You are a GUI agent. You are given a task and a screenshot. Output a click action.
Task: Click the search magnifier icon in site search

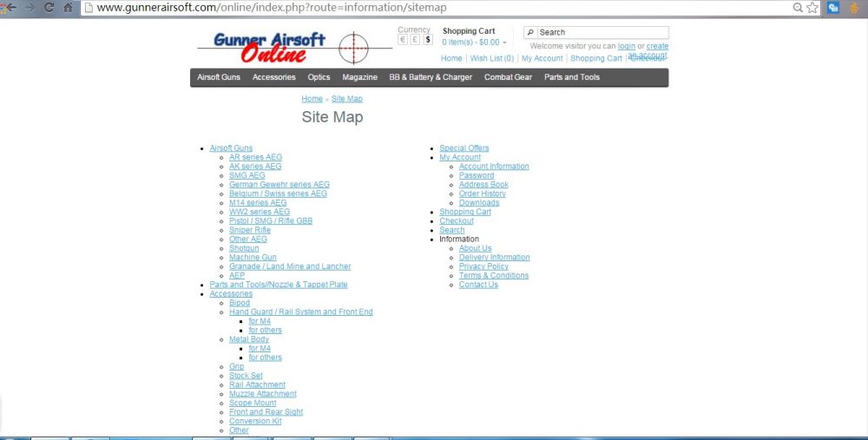530,32
